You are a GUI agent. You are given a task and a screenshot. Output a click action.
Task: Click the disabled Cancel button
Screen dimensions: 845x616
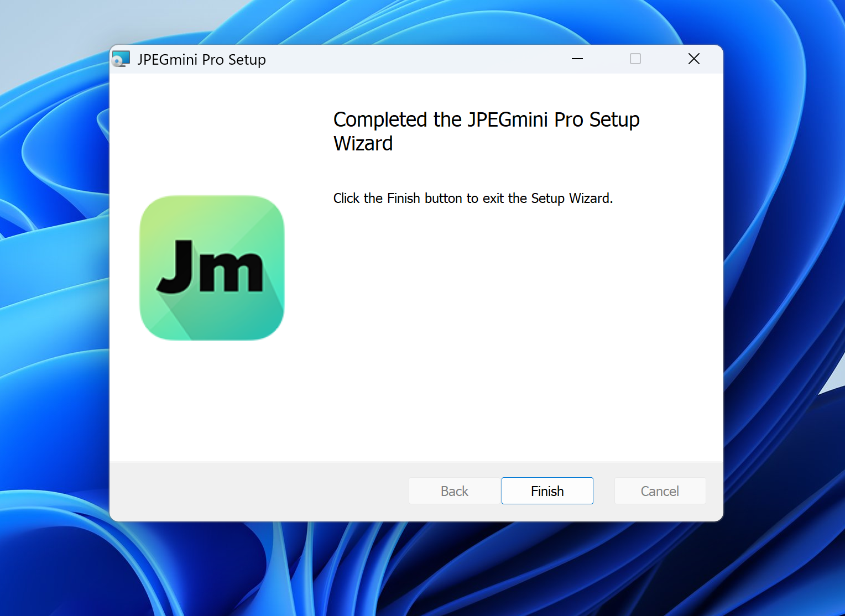point(659,491)
